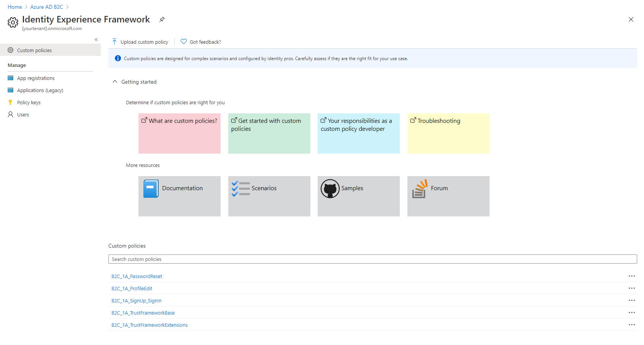The width and height of the screenshot is (644, 345).
Task: Open What are custom policies? tile
Action: tap(180, 134)
